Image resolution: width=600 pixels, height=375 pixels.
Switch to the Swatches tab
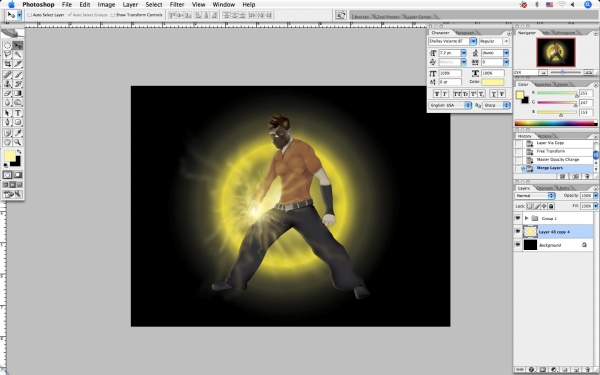543,84
